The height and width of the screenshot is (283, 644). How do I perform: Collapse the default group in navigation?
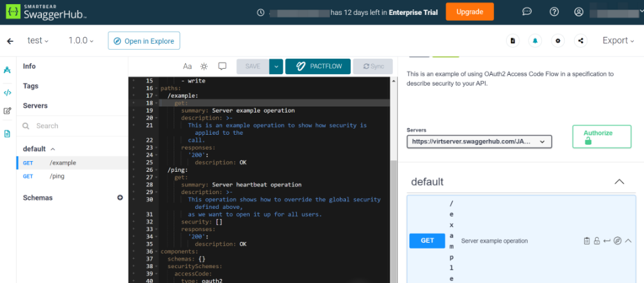[x=52, y=149]
